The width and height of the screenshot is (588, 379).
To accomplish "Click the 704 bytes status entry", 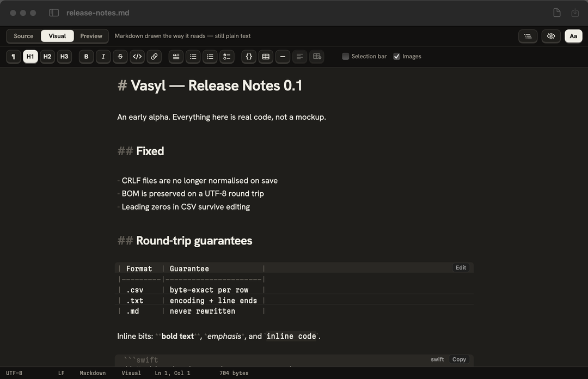I will click(234, 373).
